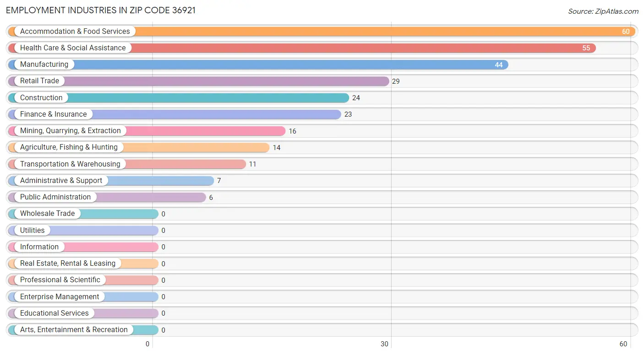
Task: Click the value 0 beside Professional & Scientific
Action: click(164, 280)
